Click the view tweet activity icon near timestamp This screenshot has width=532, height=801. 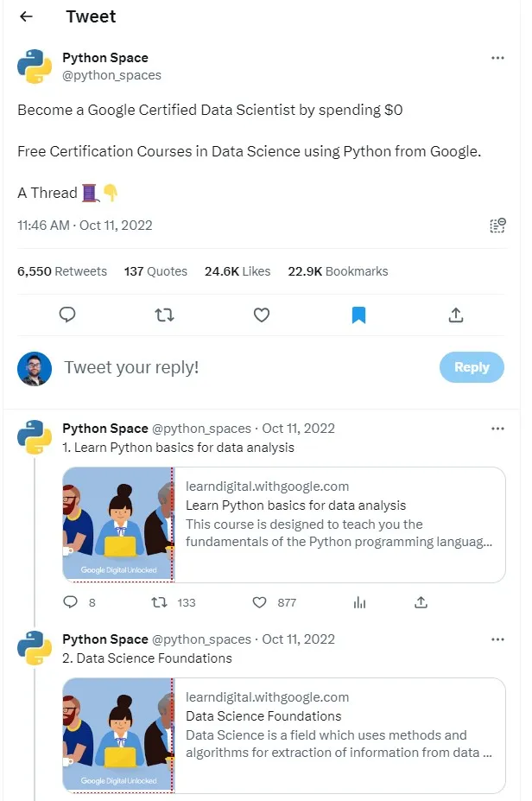[x=497, y=226]
